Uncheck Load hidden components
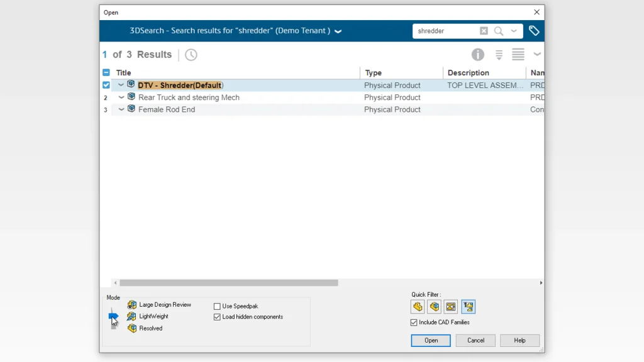The height and width of the screenshot is (362, 644). pyautogui.click(x=217, y=317)
